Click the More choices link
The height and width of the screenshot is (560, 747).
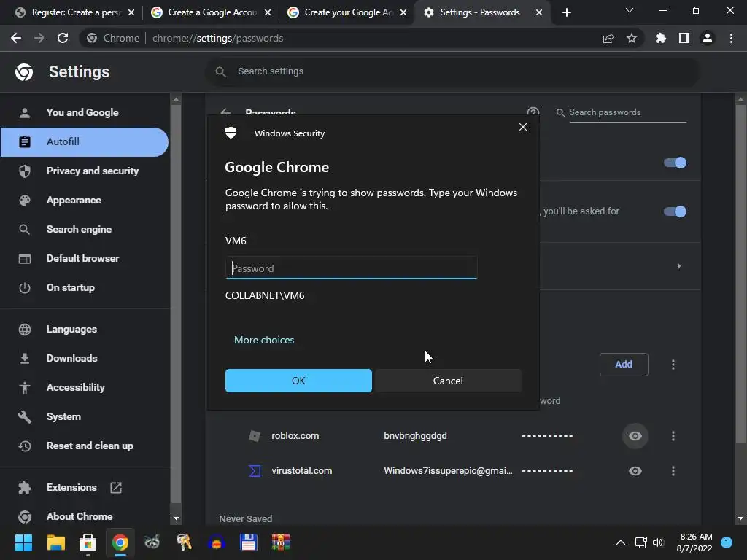[x=264, y=340]
